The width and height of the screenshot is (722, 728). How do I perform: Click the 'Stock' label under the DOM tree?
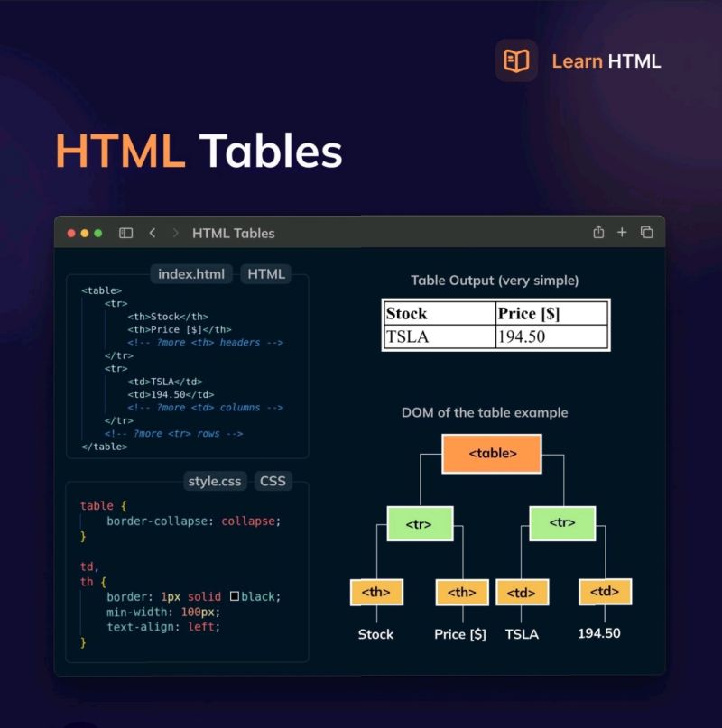click(x=375, y=634)
